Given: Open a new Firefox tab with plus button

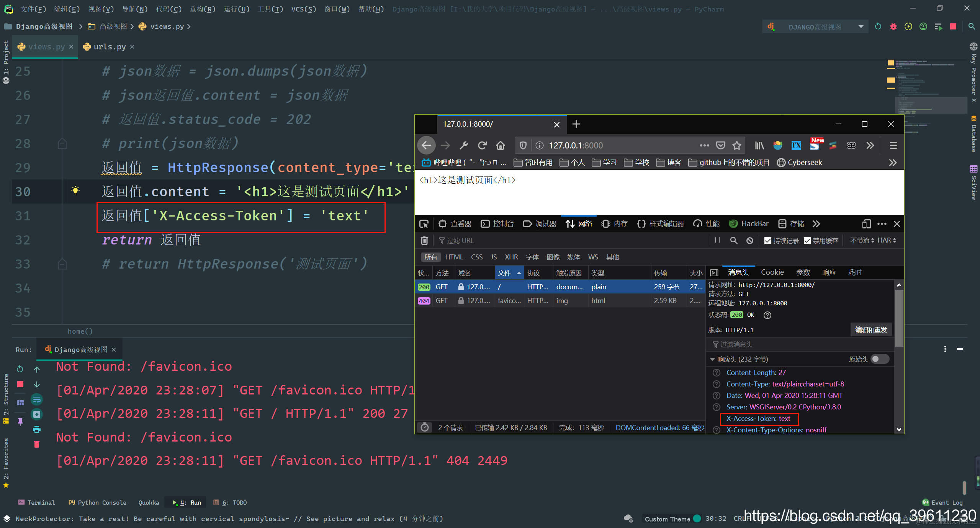Looking at the screenshot, I should (x=576, y=124).
